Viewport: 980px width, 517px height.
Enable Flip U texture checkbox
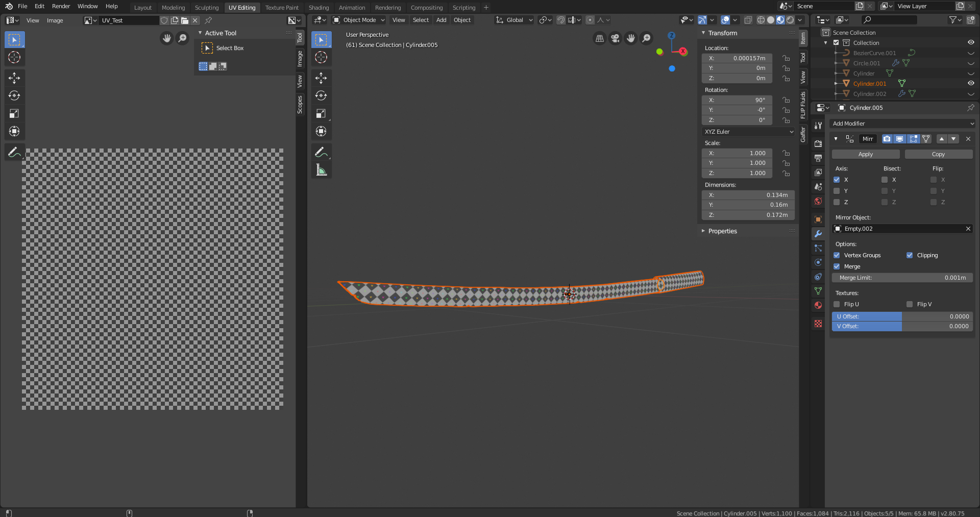(837, 304)
